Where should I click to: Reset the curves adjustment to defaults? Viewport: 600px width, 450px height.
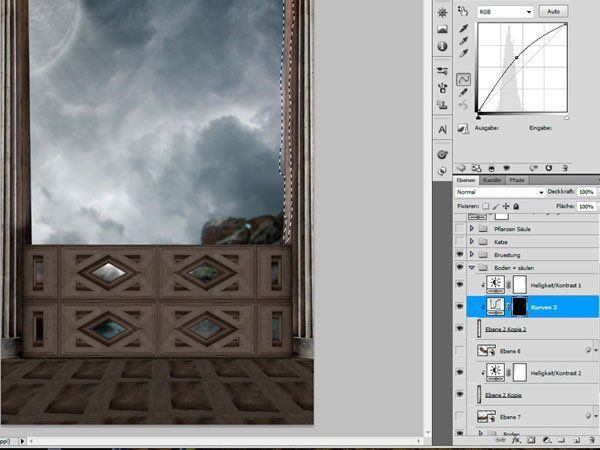(549, 168)
